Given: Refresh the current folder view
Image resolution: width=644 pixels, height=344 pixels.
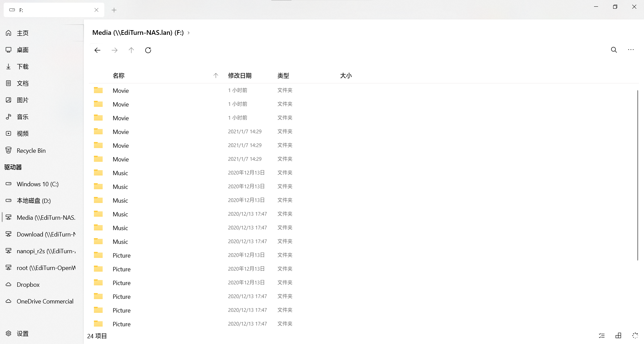Looking at the screenshot, I should (x=148, y=50).
